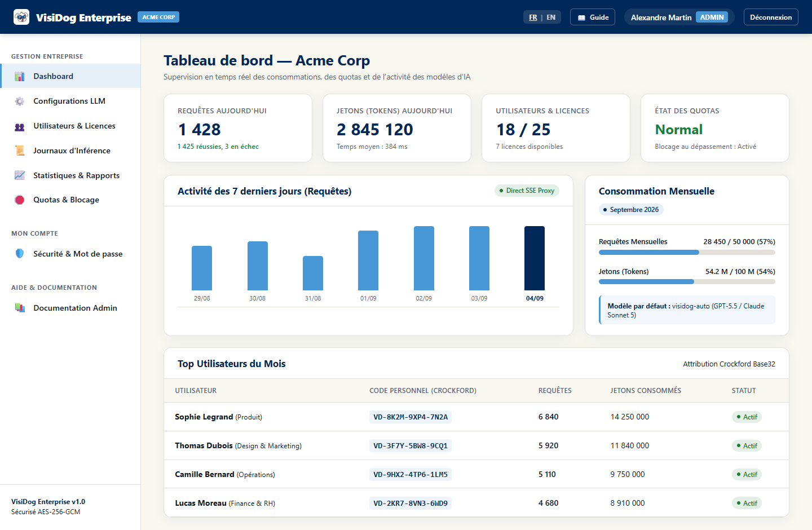Image resolution: width=812 pixels, height=530 pixels.
Task: Click the 29/08 activity bar
Action: (202, 268)
